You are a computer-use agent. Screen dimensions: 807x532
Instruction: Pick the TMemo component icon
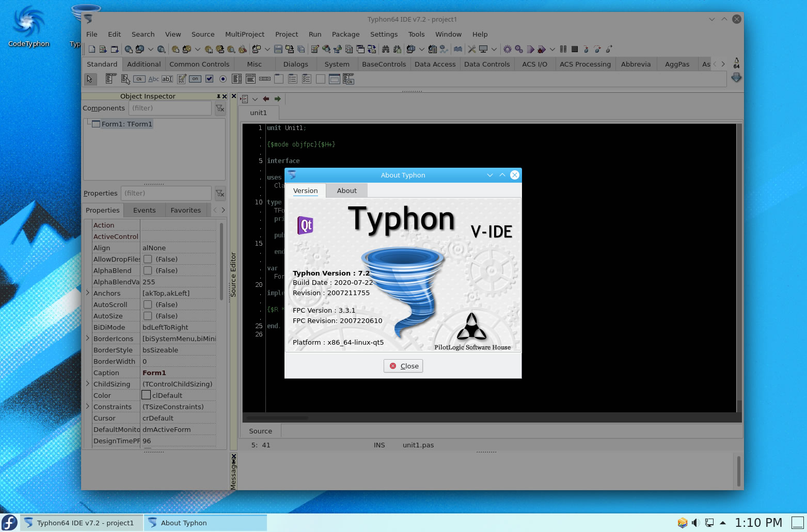point(182,79)
